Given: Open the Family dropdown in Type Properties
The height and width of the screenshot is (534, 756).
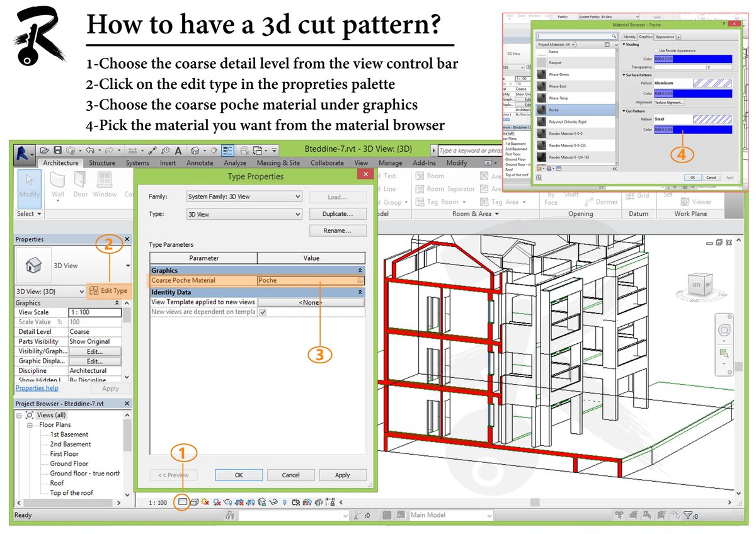Looking at the screenshot, I should 244,196.
